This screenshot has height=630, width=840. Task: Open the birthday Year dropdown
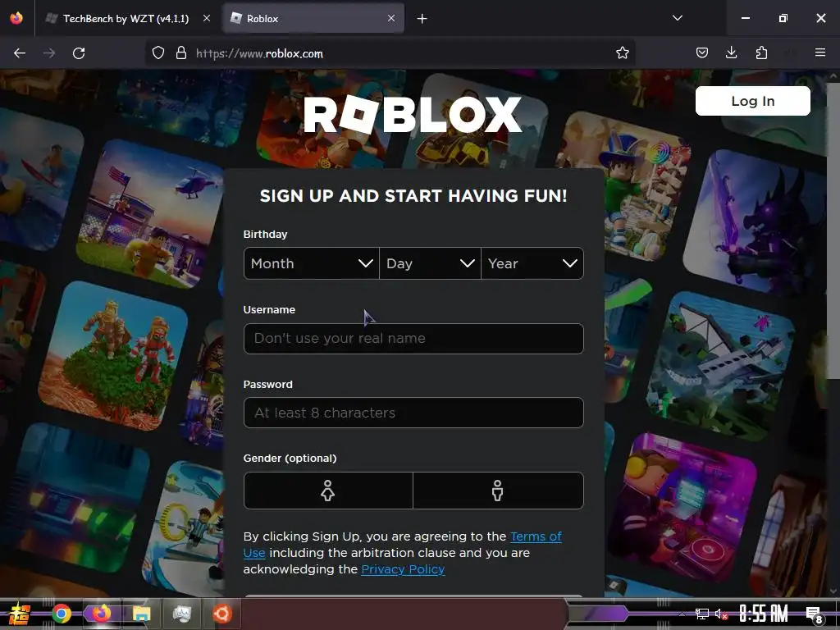[x=532, y=263]
